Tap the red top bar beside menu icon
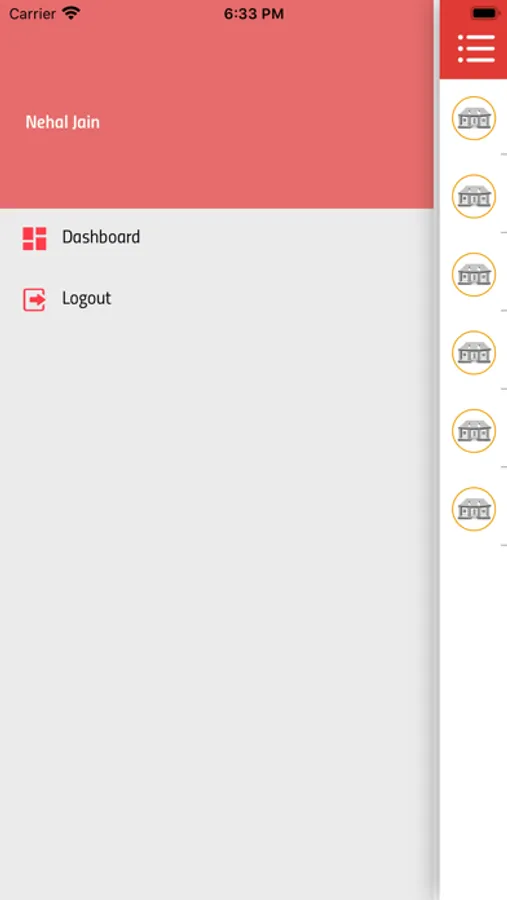Image resolution: width=507 pixels, height=900 pixels. coord(448,48)
